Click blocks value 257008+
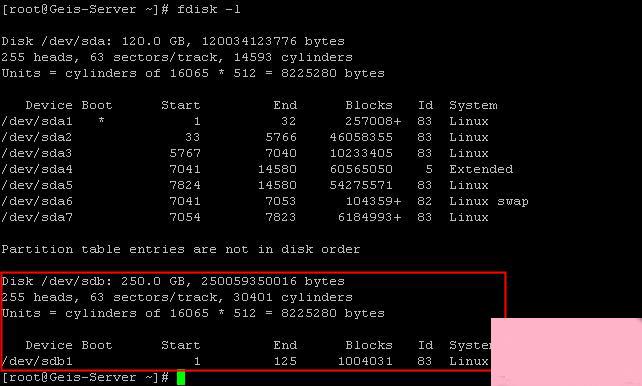 pos(373,121)
